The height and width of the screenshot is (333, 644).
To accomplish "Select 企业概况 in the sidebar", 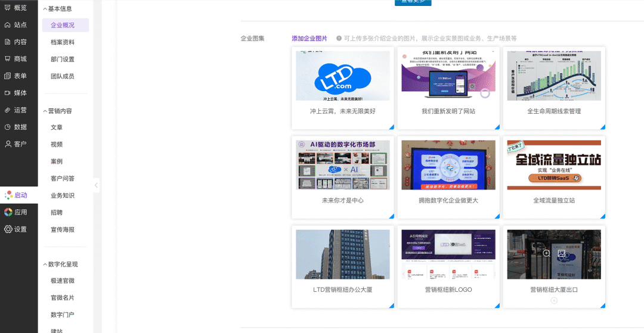I will (66, 25).
